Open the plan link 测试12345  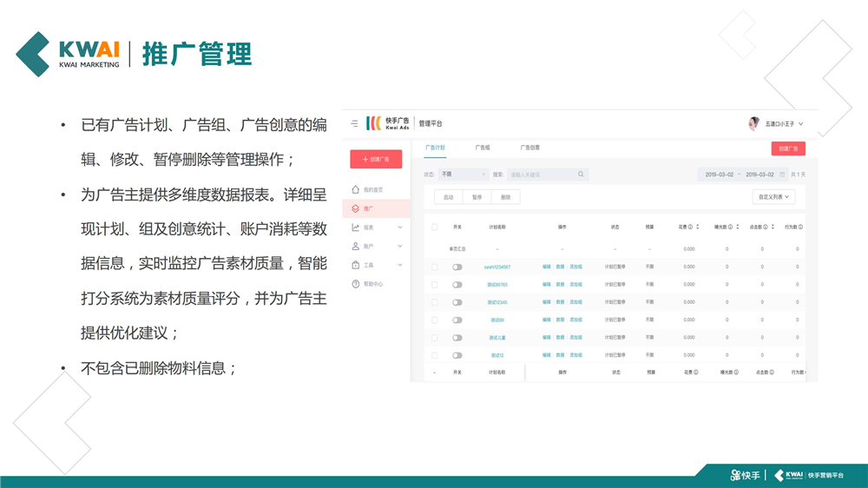(x=497, y=302)
